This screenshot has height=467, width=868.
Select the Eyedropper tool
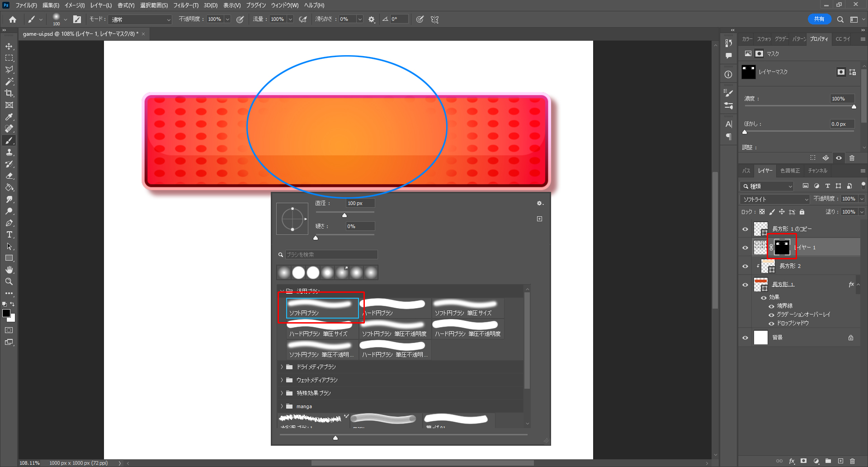pyautogui.click(x=9, y=117)
